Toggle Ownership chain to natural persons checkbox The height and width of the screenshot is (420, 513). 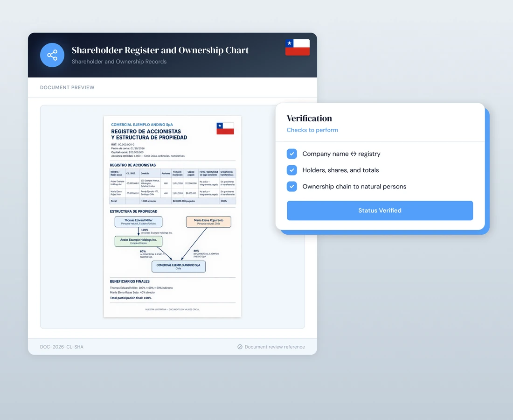[x=292, y=187]
